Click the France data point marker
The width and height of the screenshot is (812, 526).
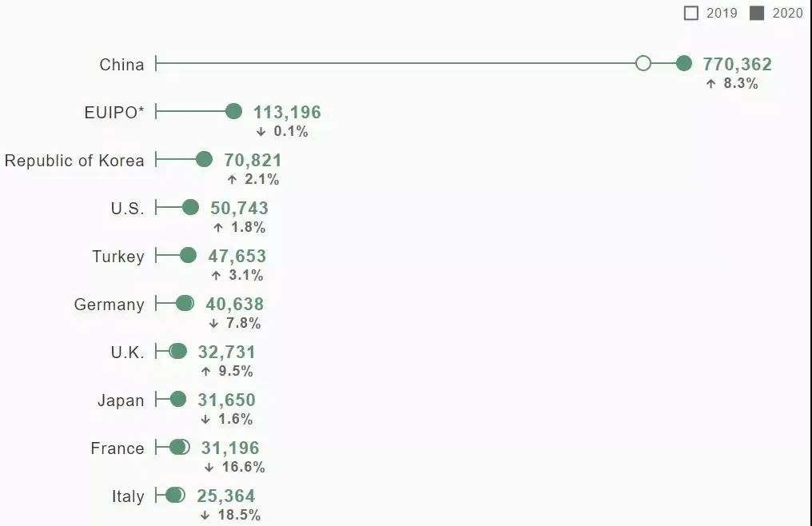pyautogui.click(x=180, y=447)
